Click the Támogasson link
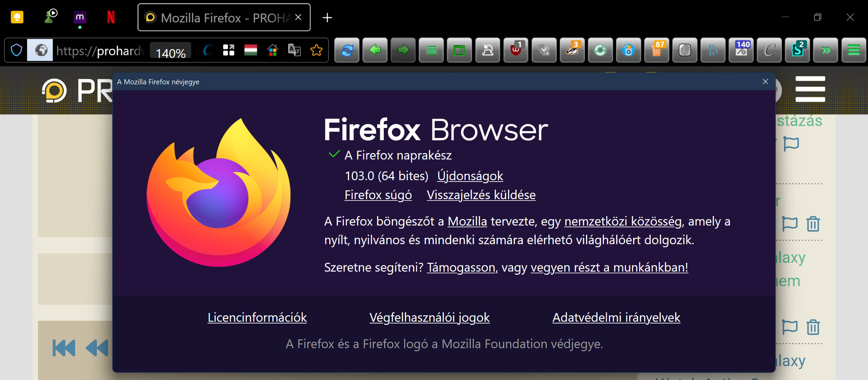 (462, 267)
